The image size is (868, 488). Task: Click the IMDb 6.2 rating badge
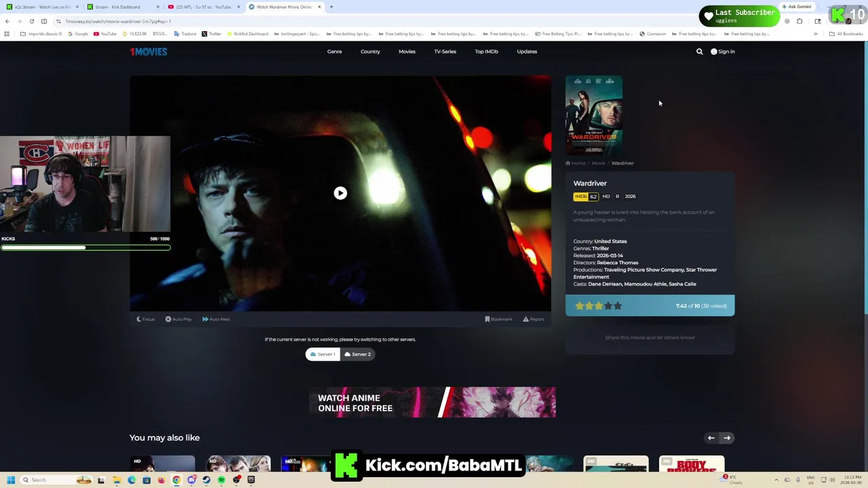coord(586,197)
